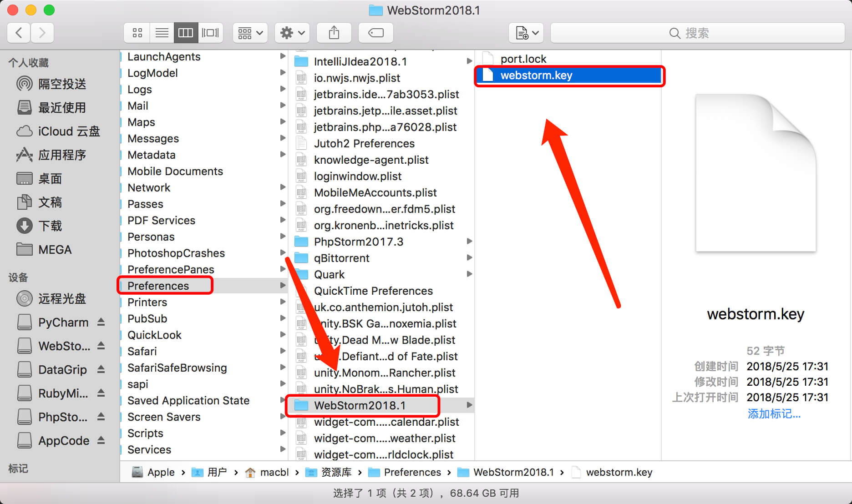Image resolution: width=852 pixels, height=504 pixels.
Task: Open Applications in the sidebar
Action: click(51, 155)
